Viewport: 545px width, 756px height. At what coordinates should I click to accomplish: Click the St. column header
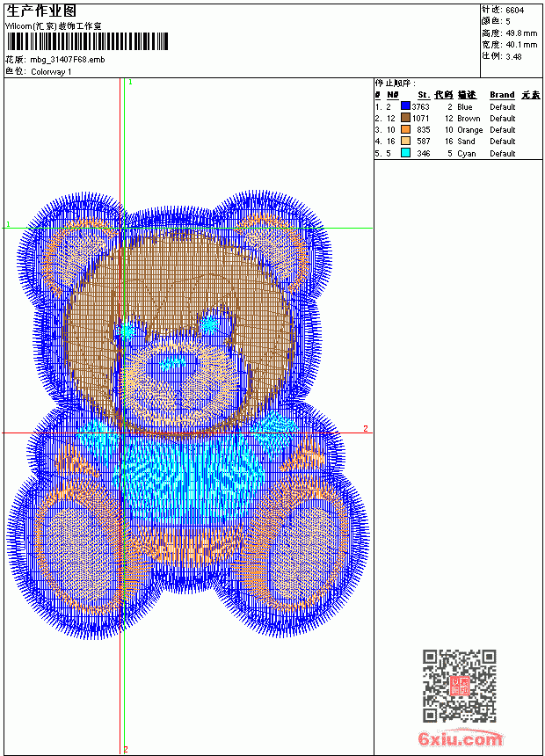click(x=424, y=95)
